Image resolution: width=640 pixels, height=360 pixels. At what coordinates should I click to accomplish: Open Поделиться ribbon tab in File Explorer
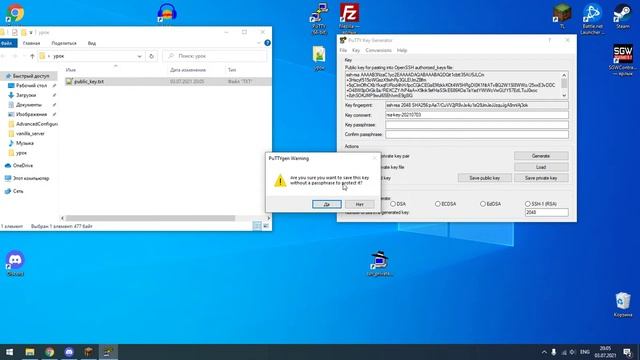click(64, 43)
